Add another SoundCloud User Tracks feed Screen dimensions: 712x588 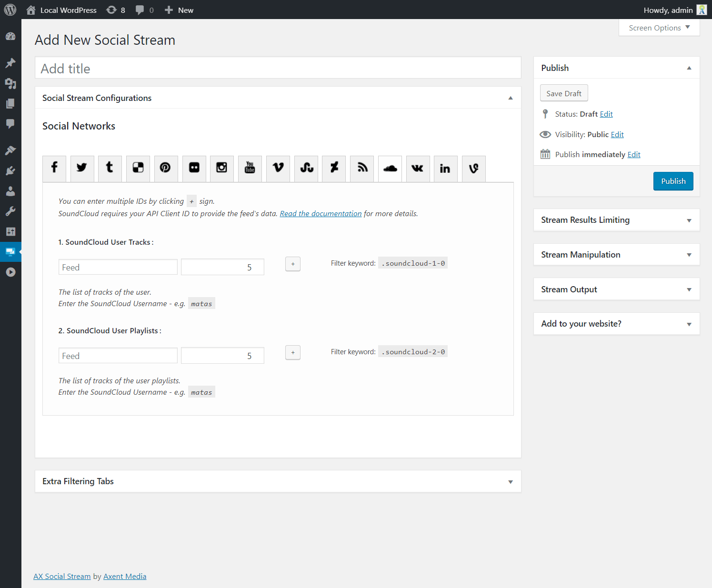point(293,264)
